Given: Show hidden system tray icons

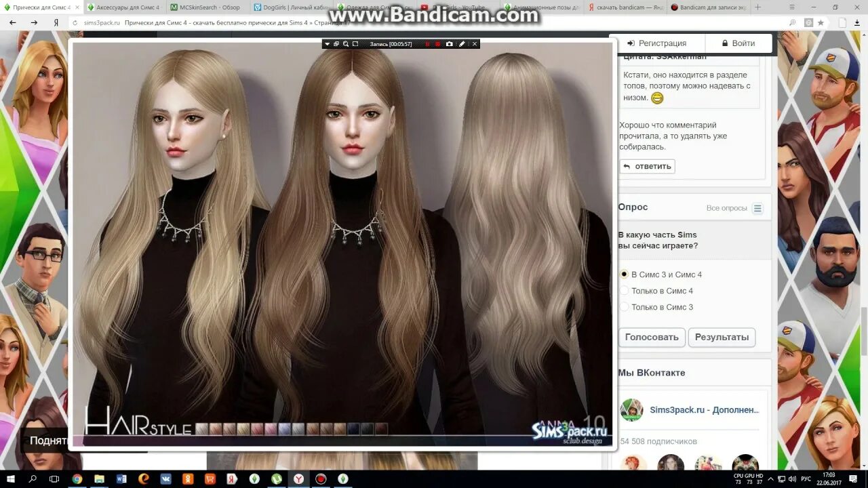Looking at the screenshot, I should pyautogui.click(x=770, y=479).
